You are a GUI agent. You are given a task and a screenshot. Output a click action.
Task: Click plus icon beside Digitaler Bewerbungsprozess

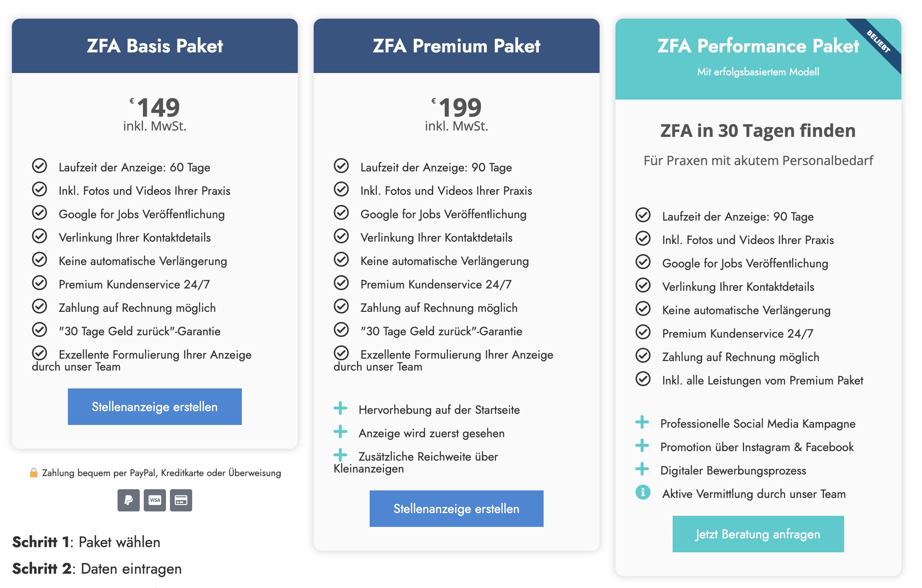coord(642,469)
